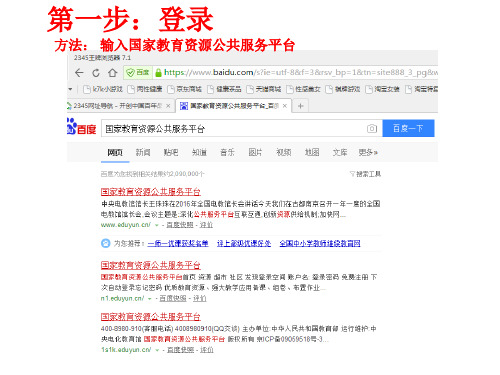Close the 2345网址导航 tab
The width and height of the screenshot is (500, 375).
(x=168, y=106)
